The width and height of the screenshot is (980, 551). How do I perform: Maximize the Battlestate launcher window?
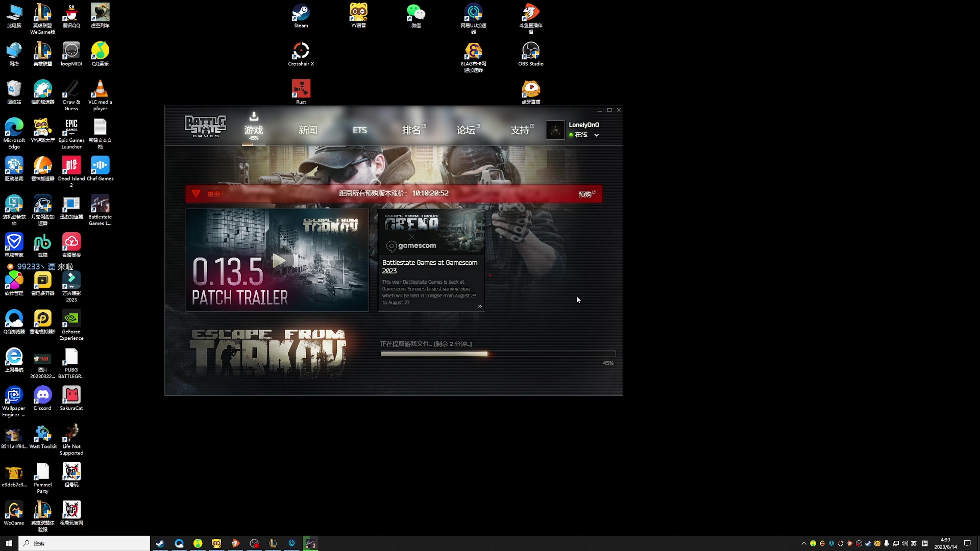click(609, 110)
